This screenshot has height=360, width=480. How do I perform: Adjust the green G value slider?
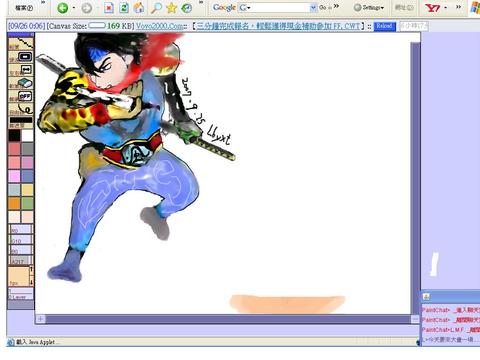[x=21, y=240]
